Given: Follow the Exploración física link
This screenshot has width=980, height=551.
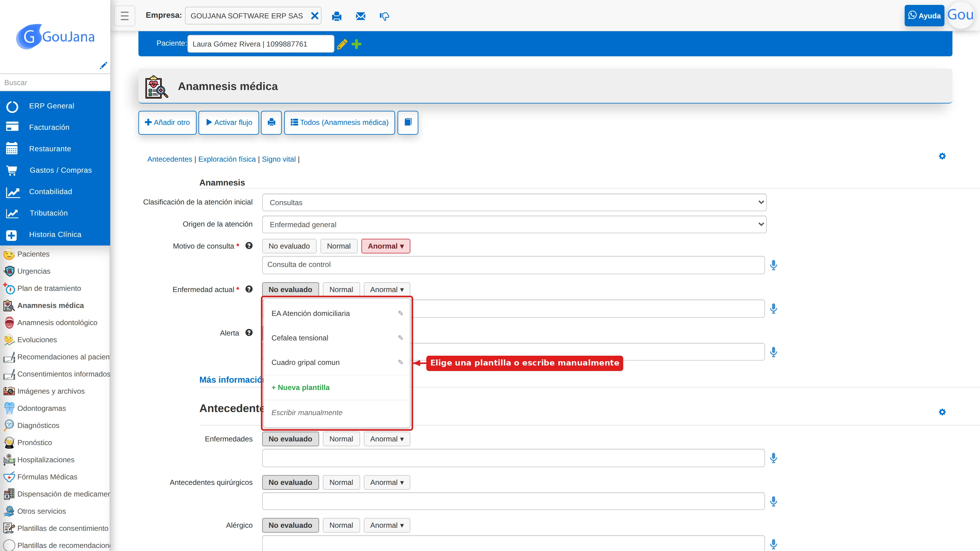Looking at the screenshot, I should tap(227, 159).
